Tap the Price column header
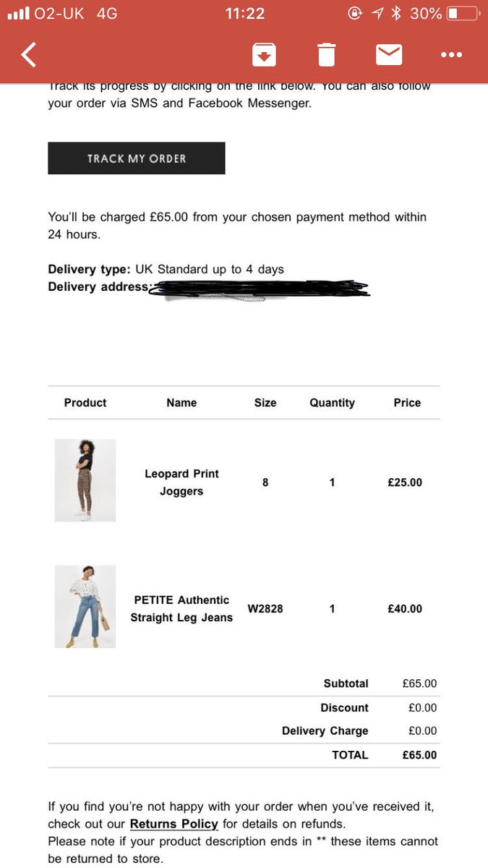 [x=407, y=403]
